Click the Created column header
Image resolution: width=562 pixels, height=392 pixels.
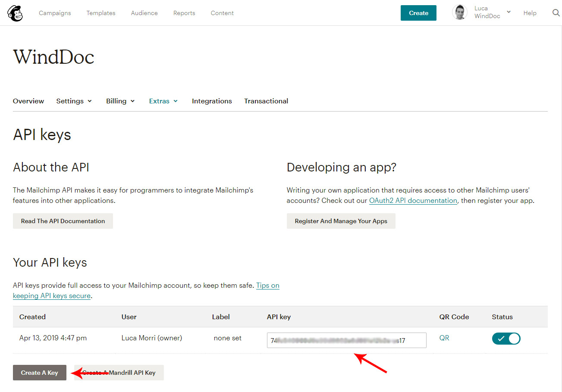point(32,317)
